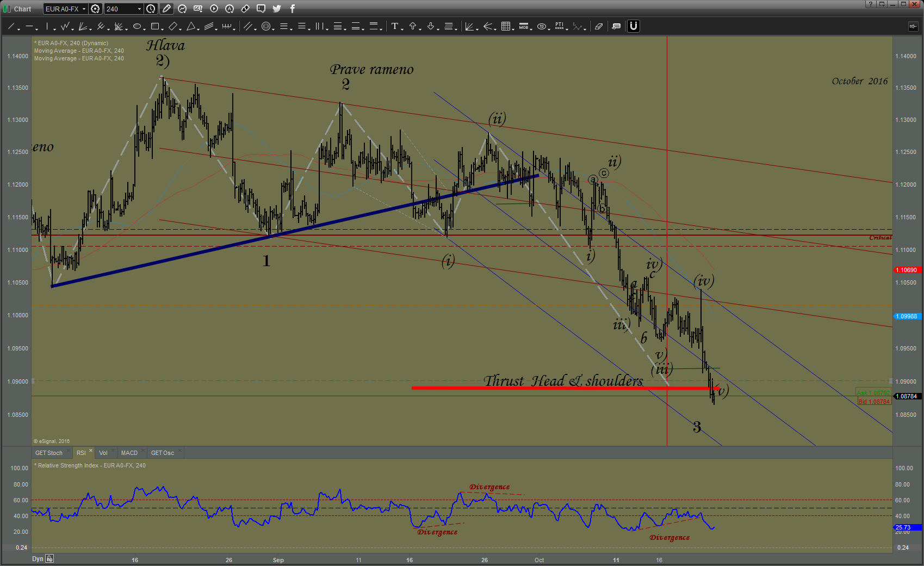The image size is (924, 566).
Task: Select the PTI tool
Action: click(x=559, y=26)
